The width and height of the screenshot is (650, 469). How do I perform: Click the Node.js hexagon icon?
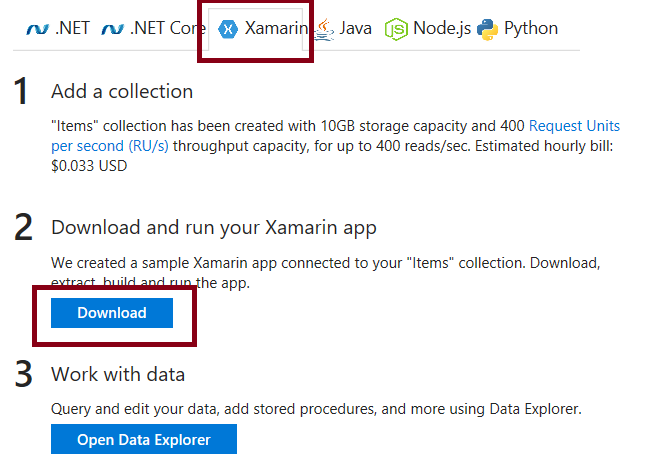397,29
